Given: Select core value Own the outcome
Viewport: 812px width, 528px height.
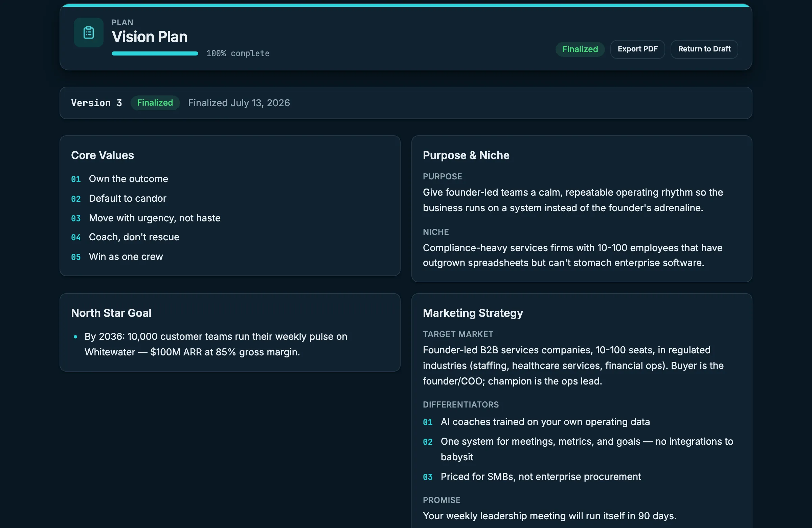Looking at the screenshot, I should [x=128, y=179].
